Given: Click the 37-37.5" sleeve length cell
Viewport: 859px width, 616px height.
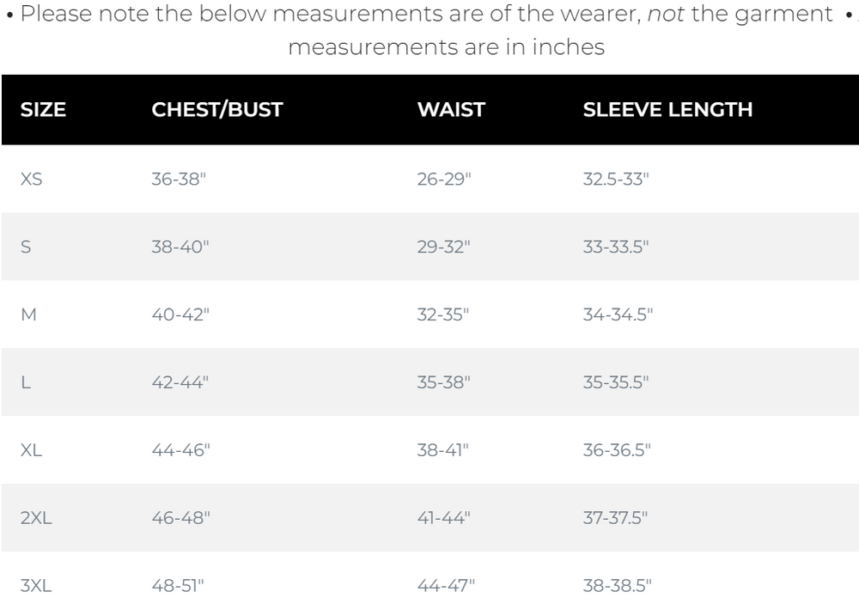Looking at the screenshot, I should 615,517.
